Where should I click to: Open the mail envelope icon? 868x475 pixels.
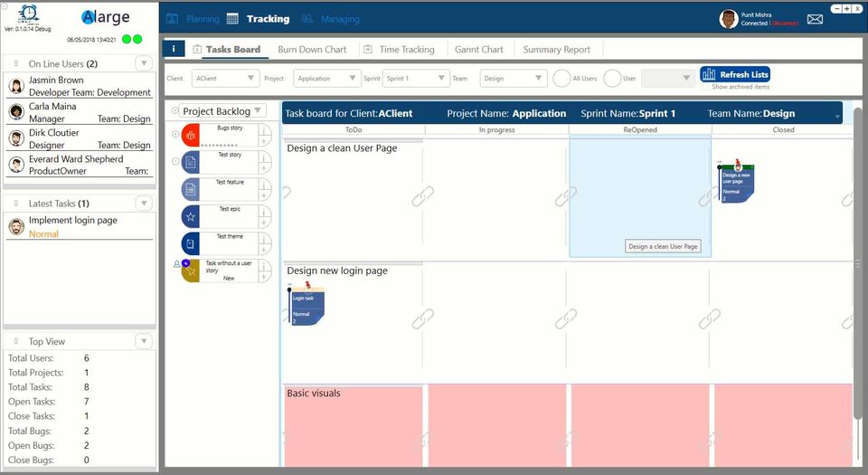[x=815, y=19]
